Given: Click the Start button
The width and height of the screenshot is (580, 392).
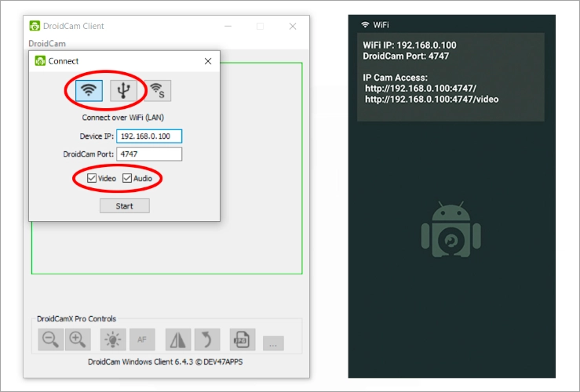Looking at the screenshot, I should tap(125, 205).
